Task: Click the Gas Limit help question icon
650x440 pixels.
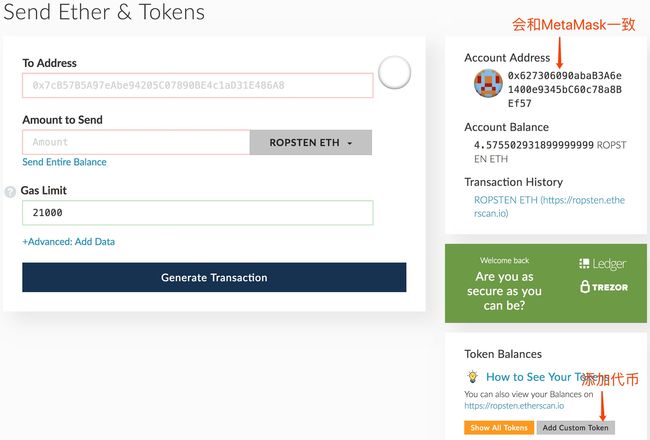Action: 10,192
